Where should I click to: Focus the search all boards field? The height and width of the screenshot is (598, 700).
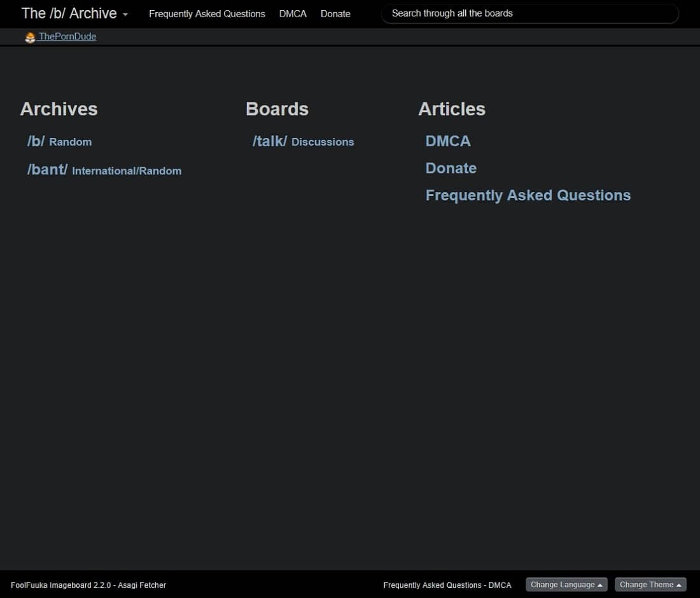pyautogui.click(x=529, y=13)
